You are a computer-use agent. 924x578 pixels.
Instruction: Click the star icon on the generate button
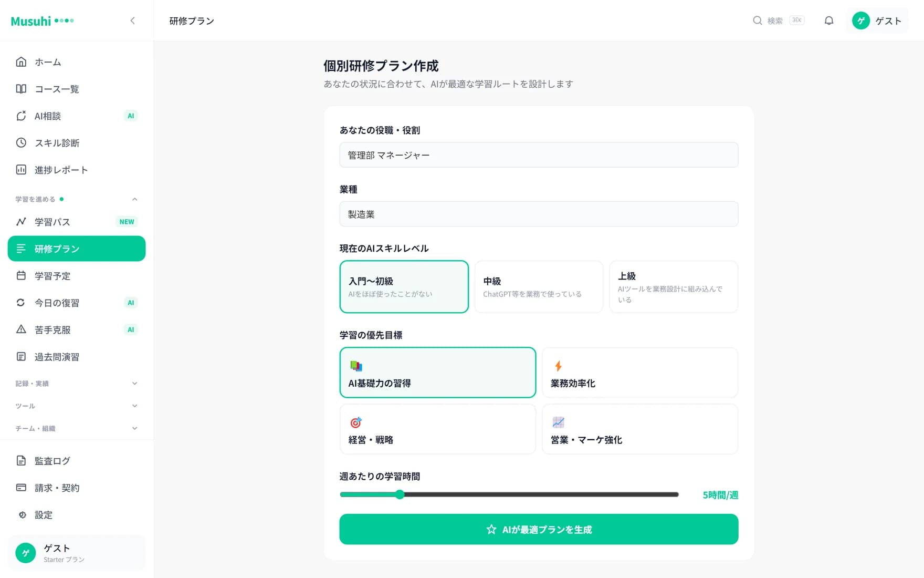tap(491, 529)
